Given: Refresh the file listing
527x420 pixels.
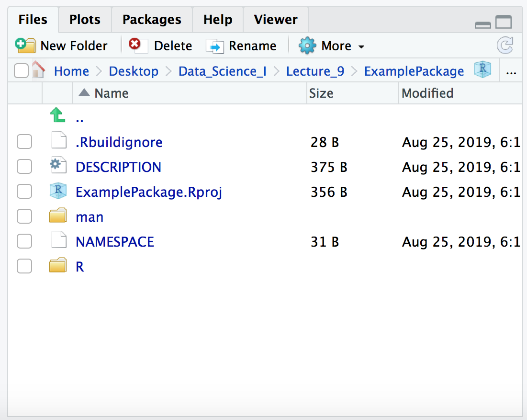Looking at the screenshot, I should (x=505, y=46).
